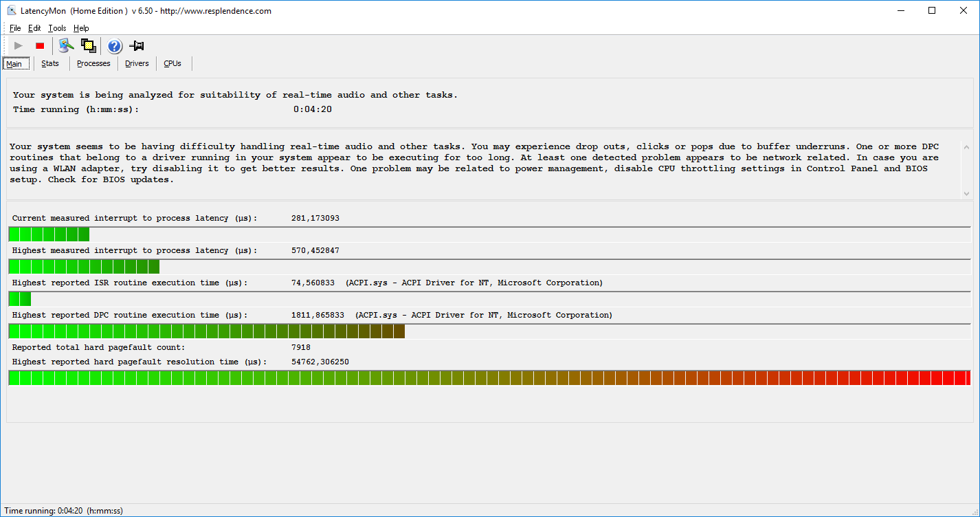Image resolution: width=980 pixels, height=517 pixels.
Task: Click the current latency value 281,173093
Action: (315, 218)
